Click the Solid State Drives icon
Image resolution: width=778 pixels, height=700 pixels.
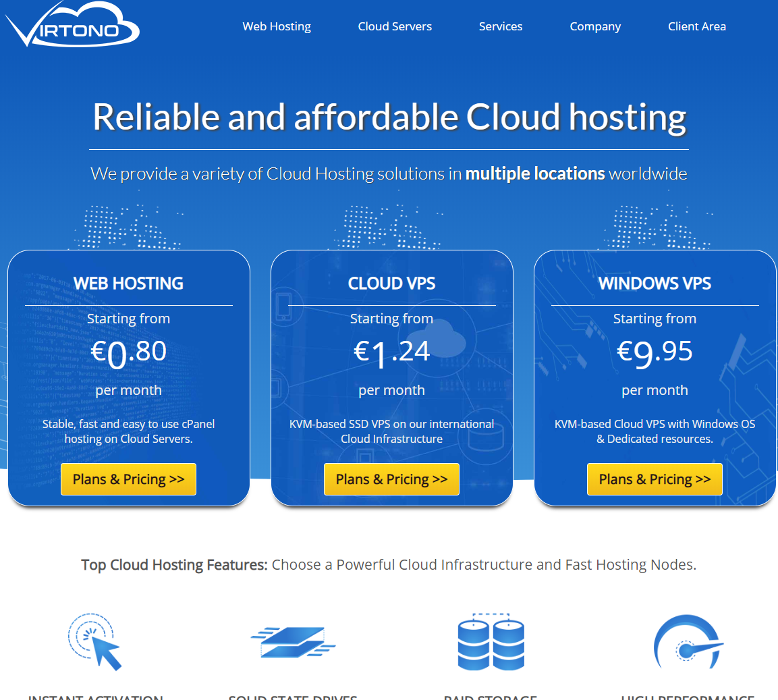(x=294, y=641)
